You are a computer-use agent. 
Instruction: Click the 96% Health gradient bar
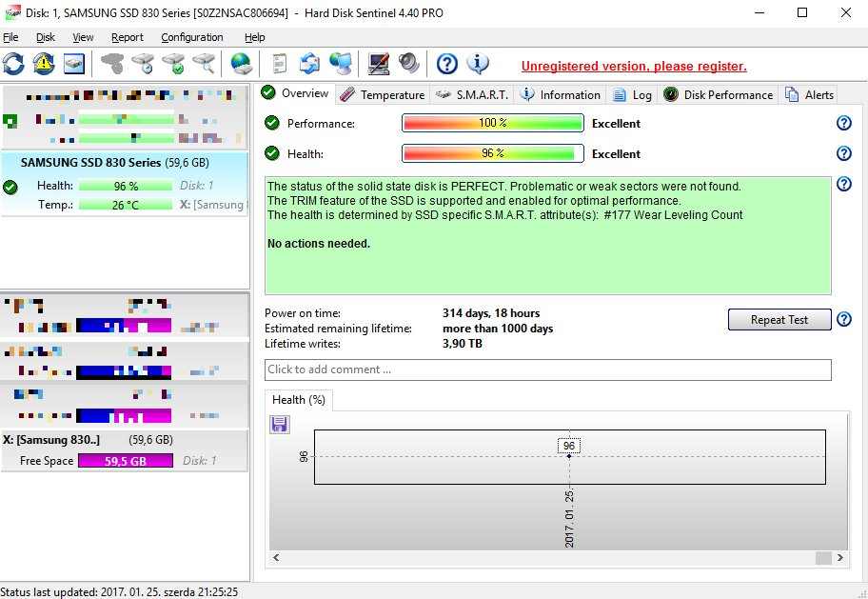pyautogui.click(x=493, y=153)
